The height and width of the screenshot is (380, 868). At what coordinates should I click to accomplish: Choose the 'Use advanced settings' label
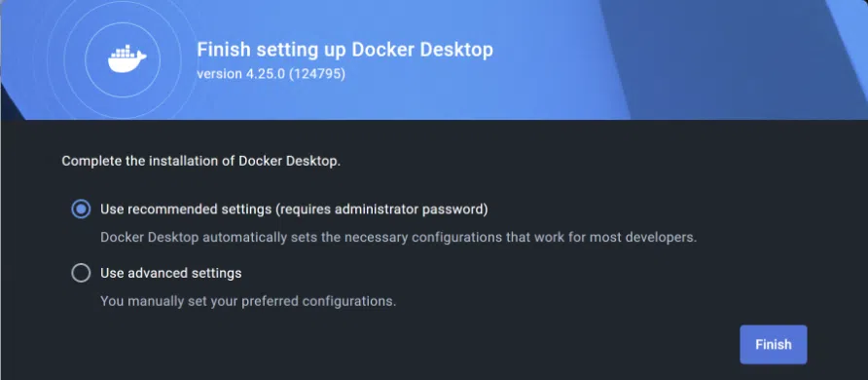click(x=170, y=273)
